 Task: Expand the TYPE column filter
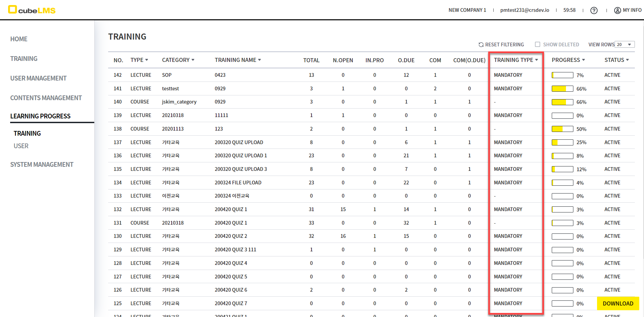pos(147,60)
